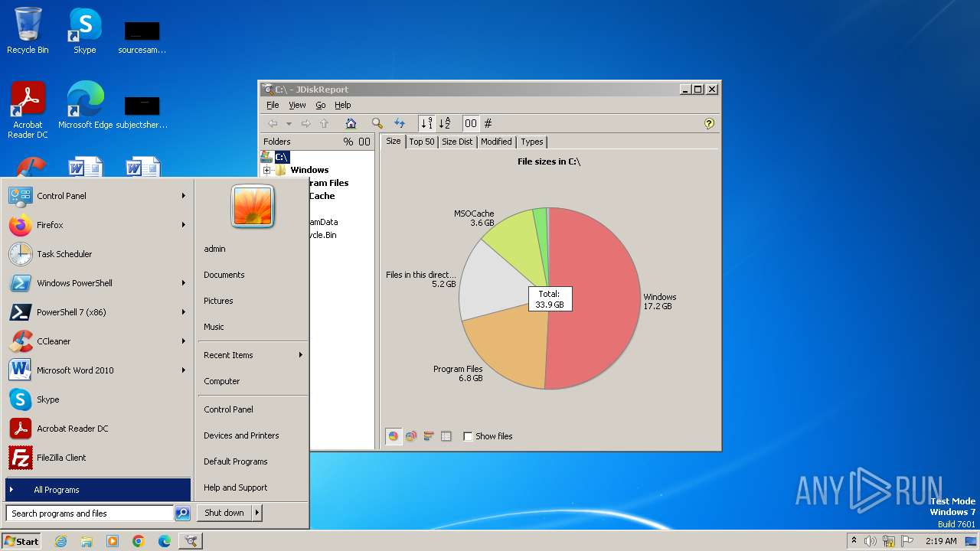Toggle sort by size (9-1) button
The width and height of the screenshot is (980, 551).
[x=426, y=123]
